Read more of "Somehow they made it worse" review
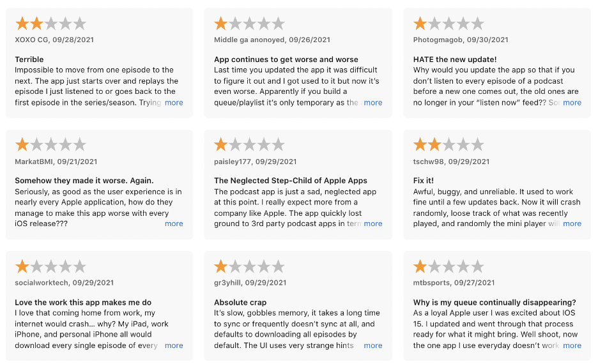Image resolution: width=598 pixels, height=364 pixels. 174,224
